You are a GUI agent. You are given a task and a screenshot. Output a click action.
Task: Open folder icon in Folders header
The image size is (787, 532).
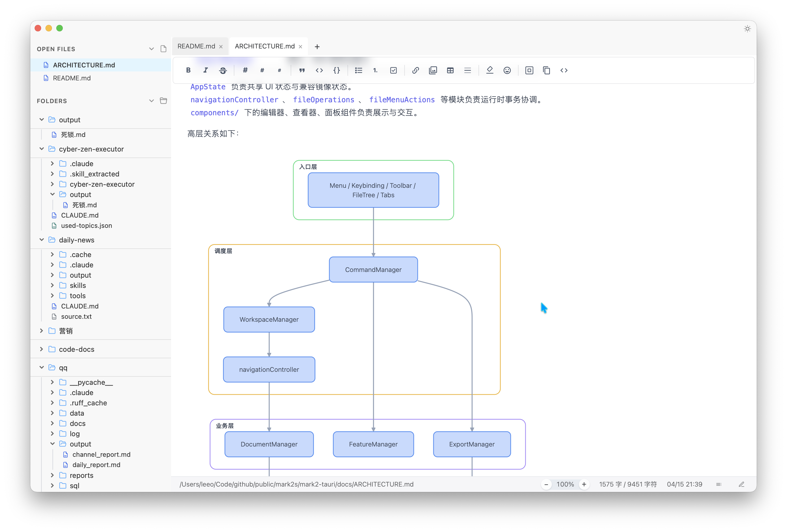point(163,101)
